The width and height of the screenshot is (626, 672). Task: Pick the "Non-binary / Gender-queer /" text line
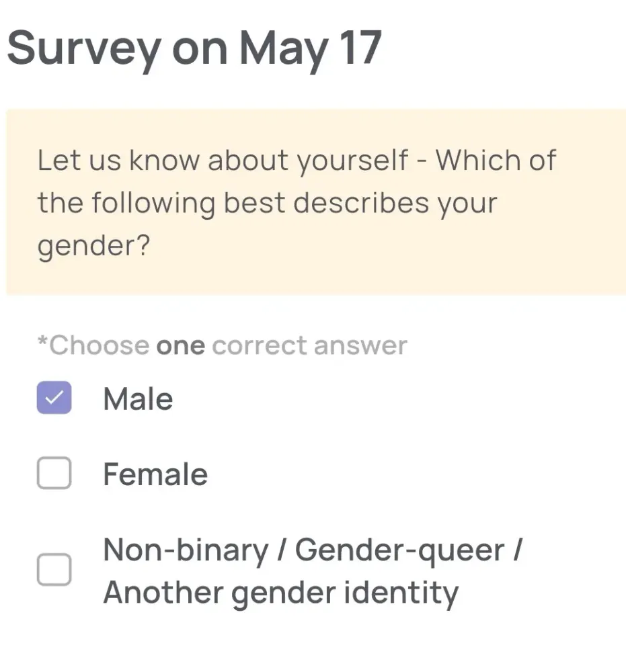pos(313,550)
